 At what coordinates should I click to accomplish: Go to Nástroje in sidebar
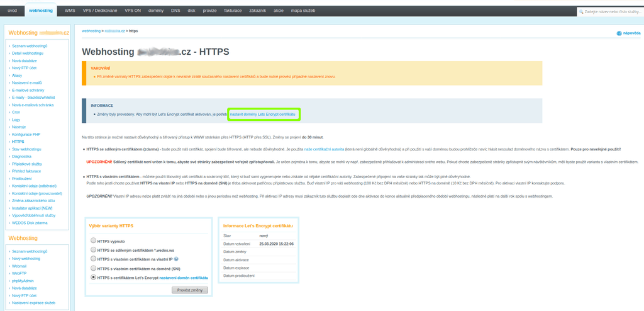point(18,127)
